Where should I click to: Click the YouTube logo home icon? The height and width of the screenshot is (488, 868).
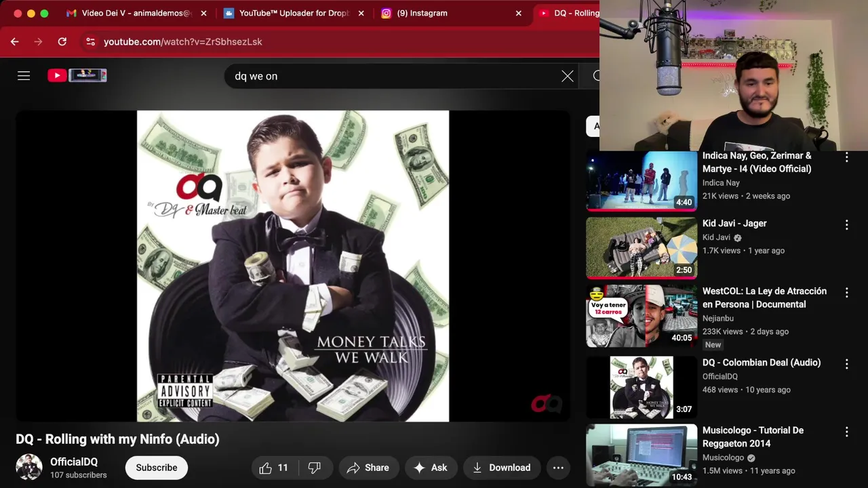tap(77, 75)
